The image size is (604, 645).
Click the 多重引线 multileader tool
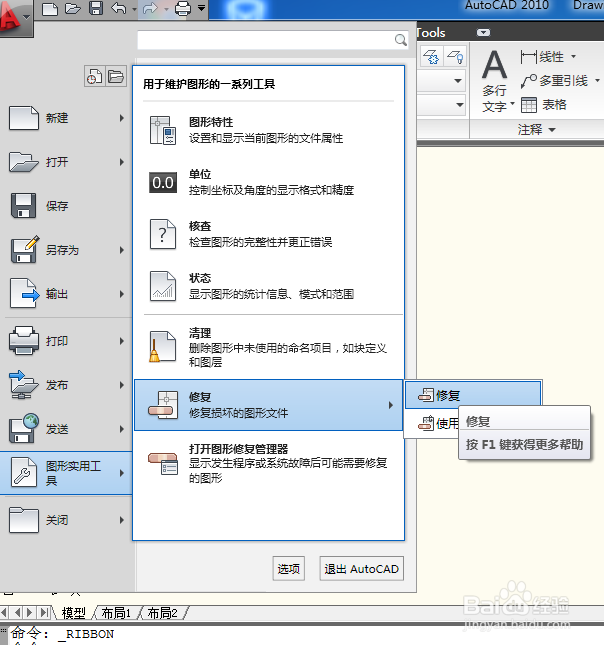pyautogui.click(x=554, y=81)
